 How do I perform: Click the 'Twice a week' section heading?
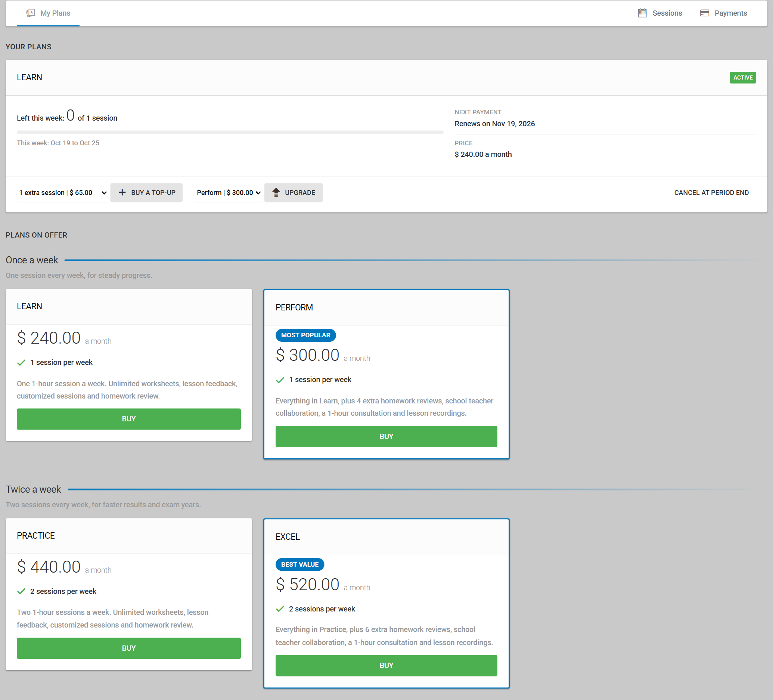[33, 489]
